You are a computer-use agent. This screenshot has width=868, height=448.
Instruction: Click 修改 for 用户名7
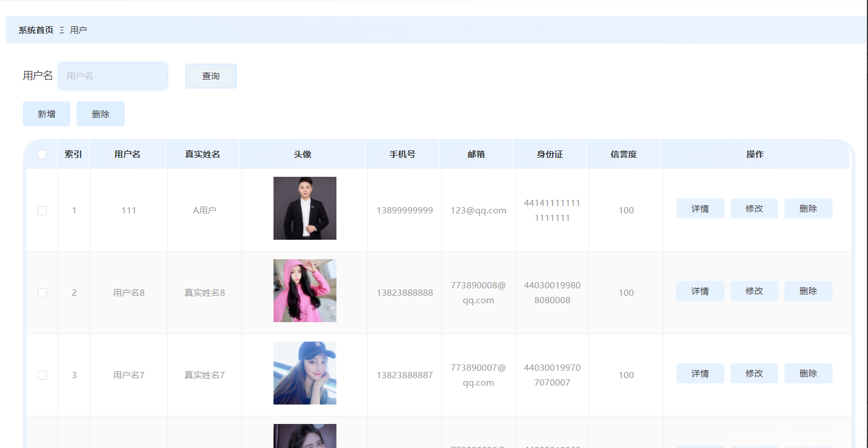tap(754, 374)
